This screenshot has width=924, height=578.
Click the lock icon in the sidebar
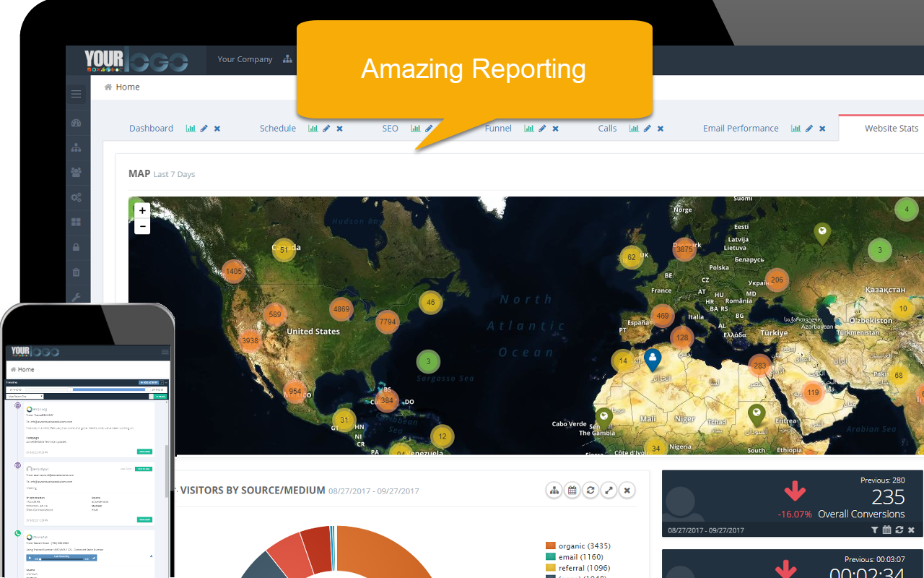(x=77, y=246)
